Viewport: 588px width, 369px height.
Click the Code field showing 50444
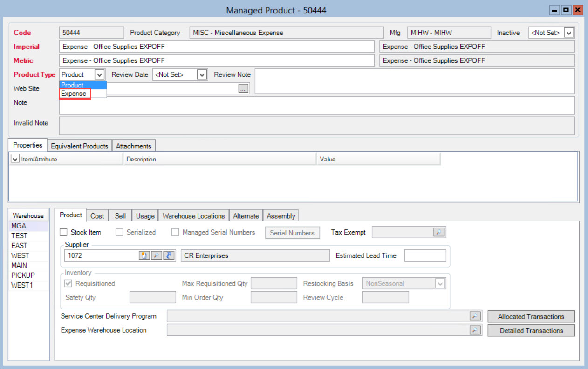click(x=92, y=33)
